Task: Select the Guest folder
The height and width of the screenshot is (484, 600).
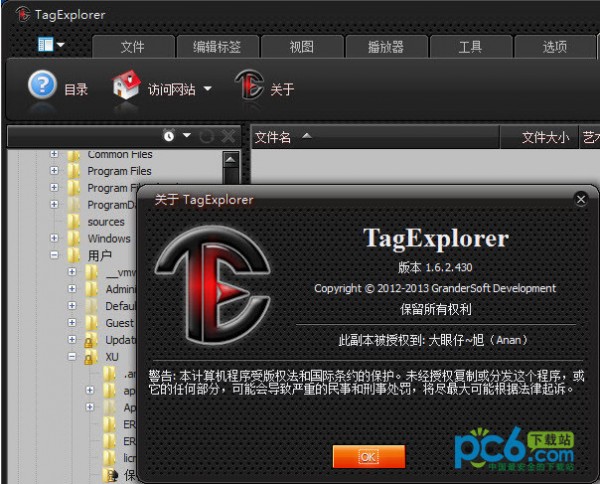Action: coord(119,323)
